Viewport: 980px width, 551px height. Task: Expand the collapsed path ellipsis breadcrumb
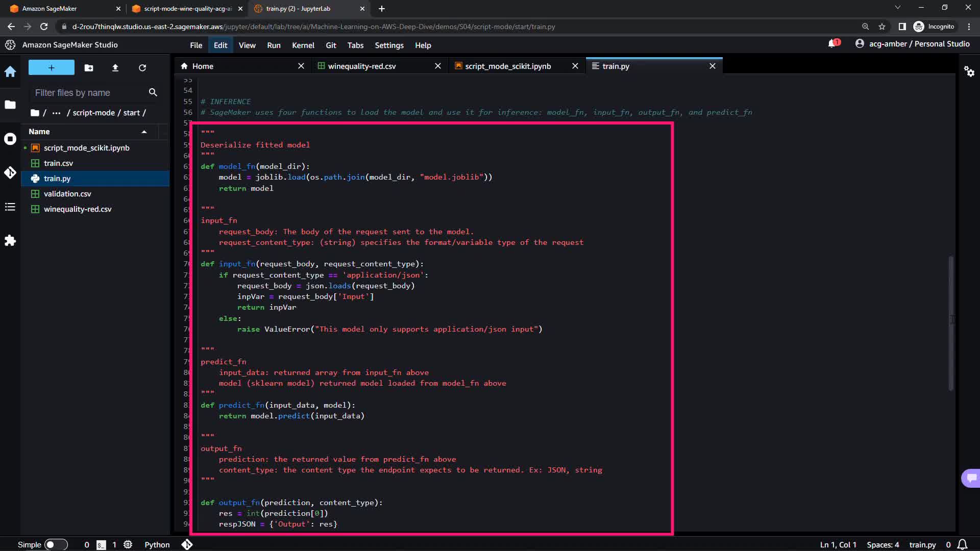pyautogui.click(x=56, y=113)
